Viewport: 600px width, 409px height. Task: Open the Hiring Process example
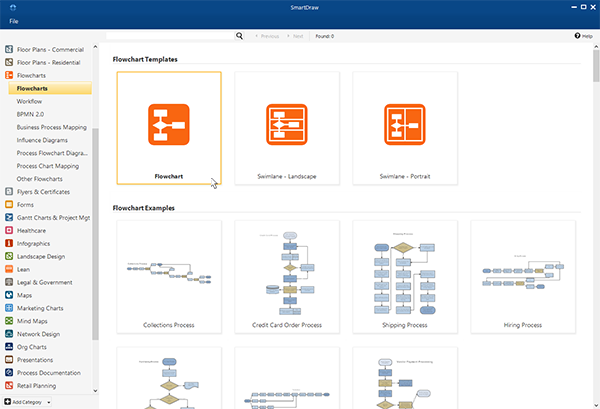[523, 277]
